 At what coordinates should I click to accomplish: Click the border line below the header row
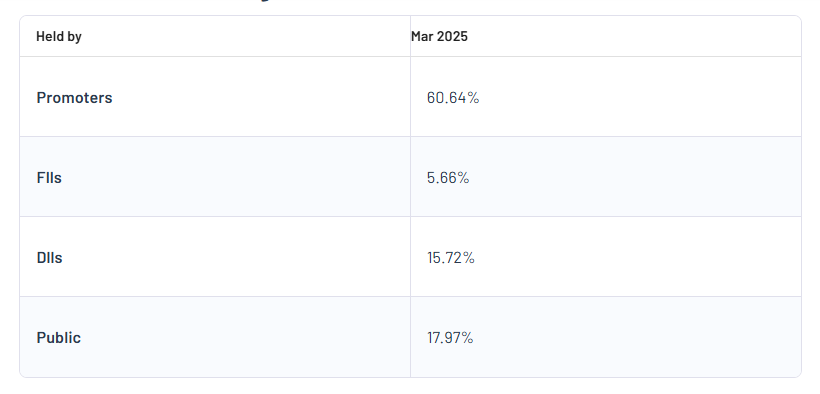(x=411, y=57)
